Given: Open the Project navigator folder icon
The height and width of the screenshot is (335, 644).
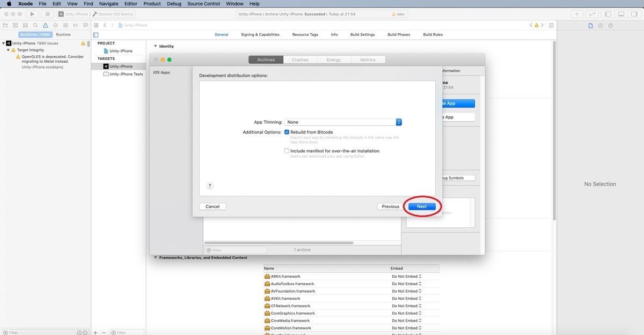Looking at the screenshot, I should pos(5,25).
